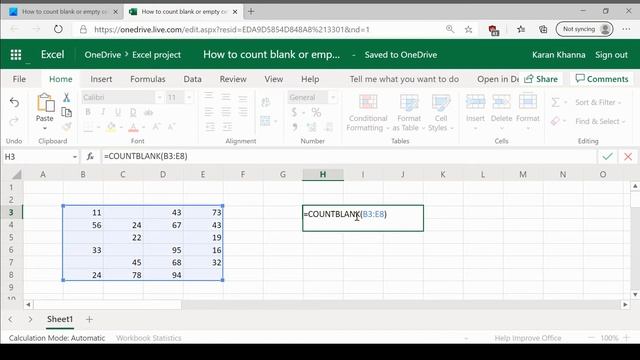This screenshot has width=640, height=360.
Task: Click the Select All corner triangle
Action: pos(16,175)
